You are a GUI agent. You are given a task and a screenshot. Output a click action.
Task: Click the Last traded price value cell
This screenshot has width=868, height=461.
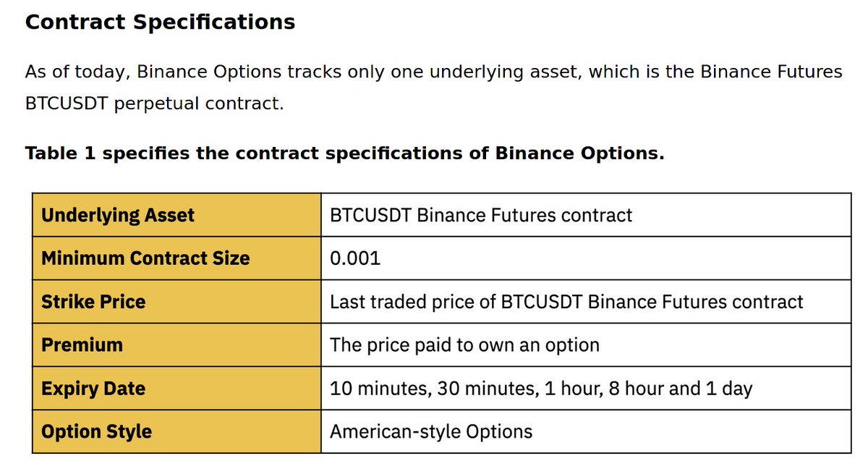586,302
